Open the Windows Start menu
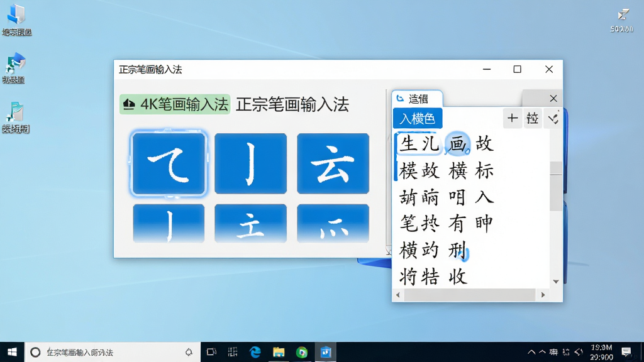The image size is (644, 362). click(x=12, y=352)
